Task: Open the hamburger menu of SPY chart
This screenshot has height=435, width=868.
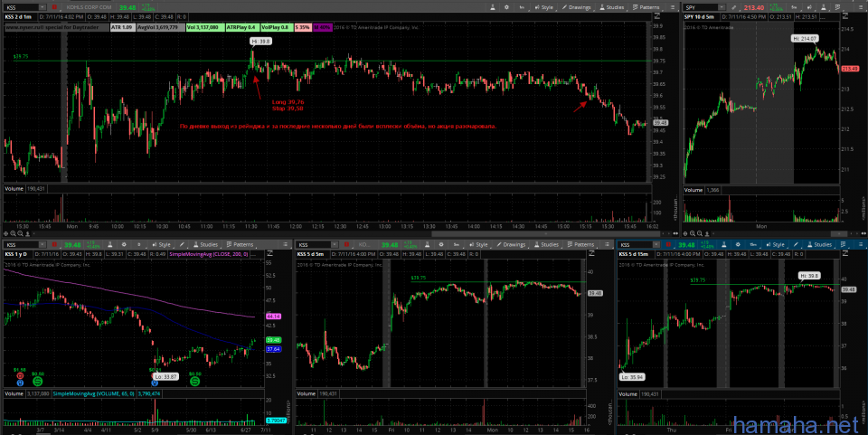Action: pos(860,7)
